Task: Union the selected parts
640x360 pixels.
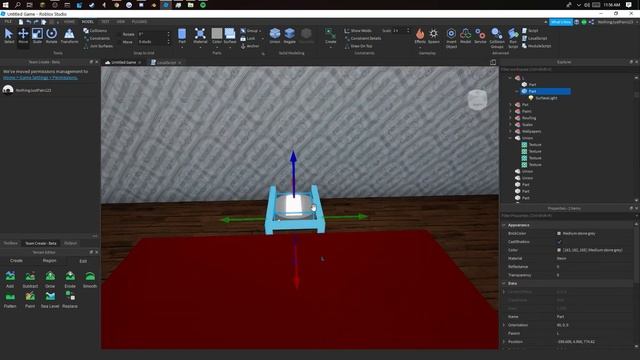Action: click(x=275, y=36)
